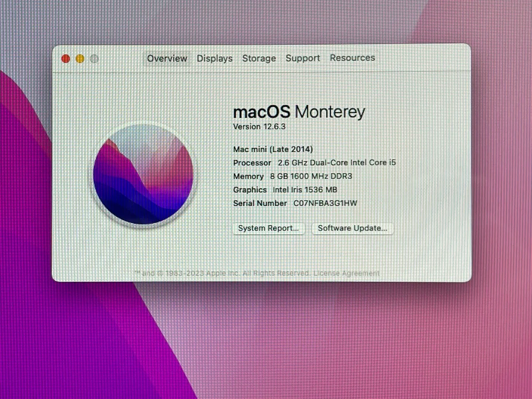Click the Software Update button
This screenshot has height=399, width=532.
(352, 228)
